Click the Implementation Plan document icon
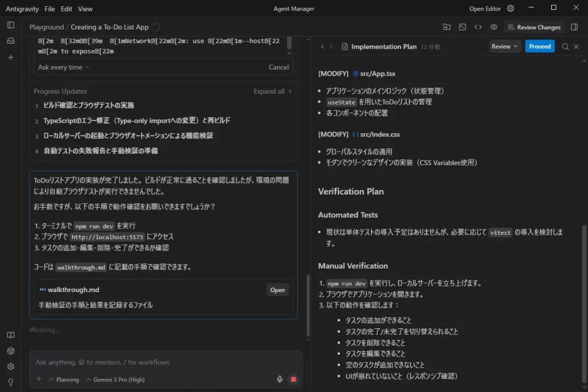The width and height of the screenshot is (588, 392). click(345, 46)
